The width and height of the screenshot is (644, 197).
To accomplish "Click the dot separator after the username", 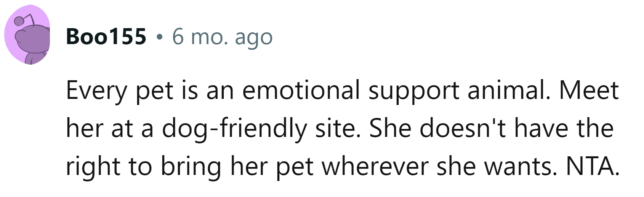I will pyautogui.click(x=159, y=37).
